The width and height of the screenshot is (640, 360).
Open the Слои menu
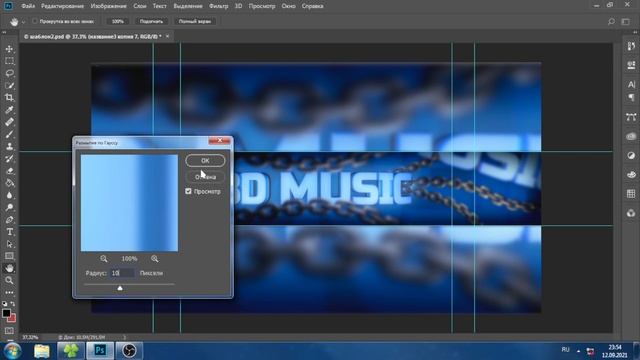click(140, 6)
